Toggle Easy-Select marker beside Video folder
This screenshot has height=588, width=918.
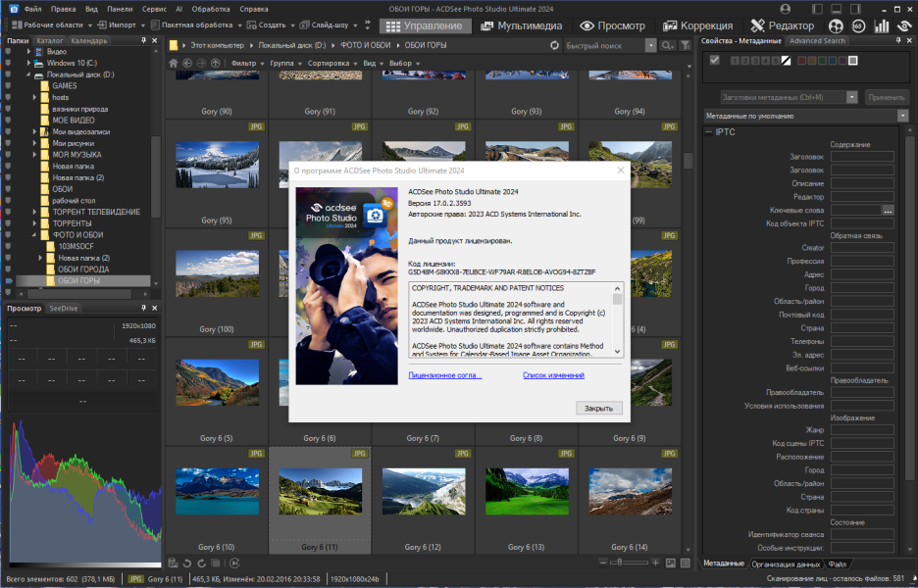[8, 52]
